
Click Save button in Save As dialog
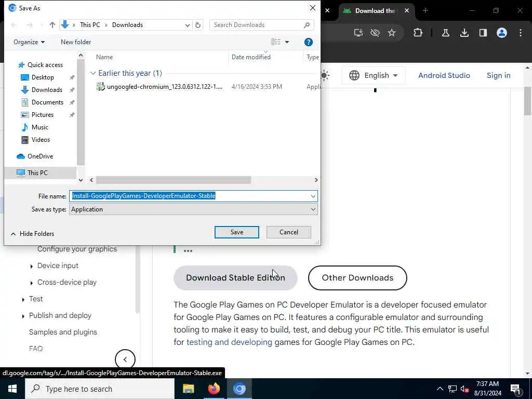pyautogui.click(x=236, y=232)
